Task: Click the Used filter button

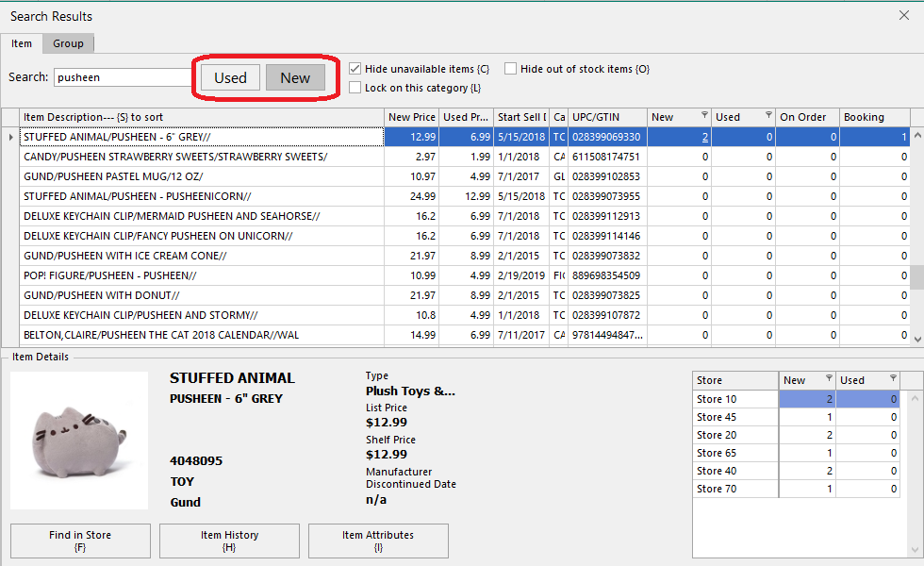Action: coord(230,77)
